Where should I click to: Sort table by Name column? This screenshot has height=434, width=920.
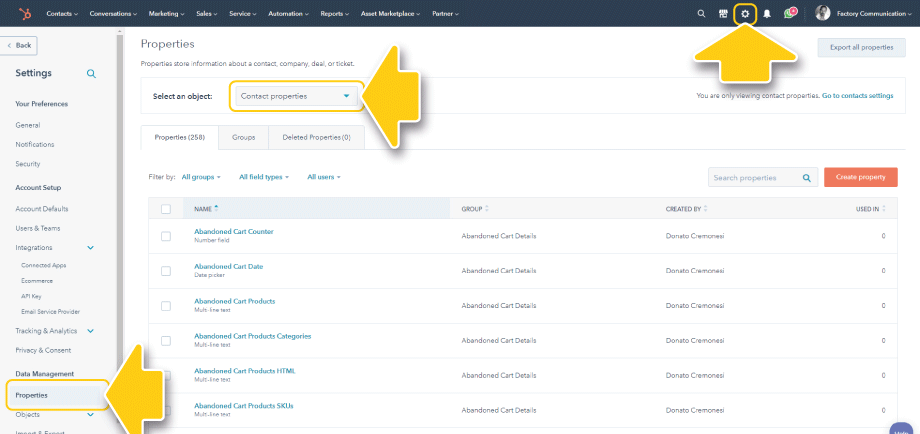pyautogui.click(x=206, y=208)
